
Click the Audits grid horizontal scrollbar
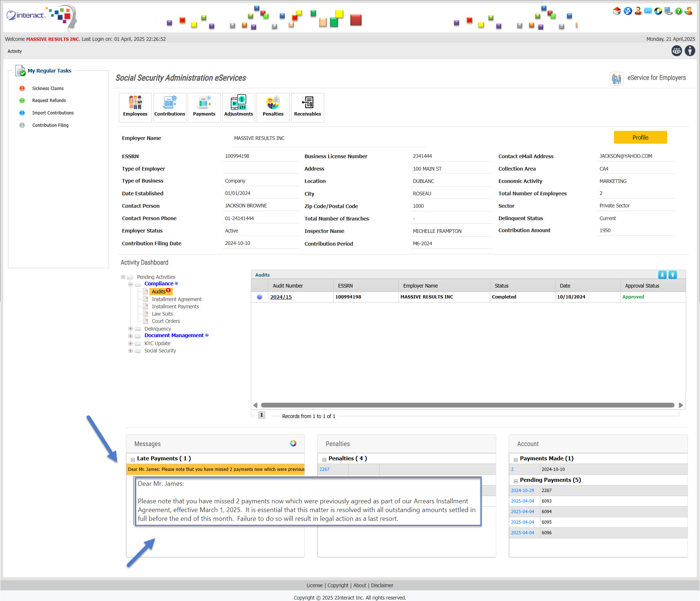coord(468,405)
